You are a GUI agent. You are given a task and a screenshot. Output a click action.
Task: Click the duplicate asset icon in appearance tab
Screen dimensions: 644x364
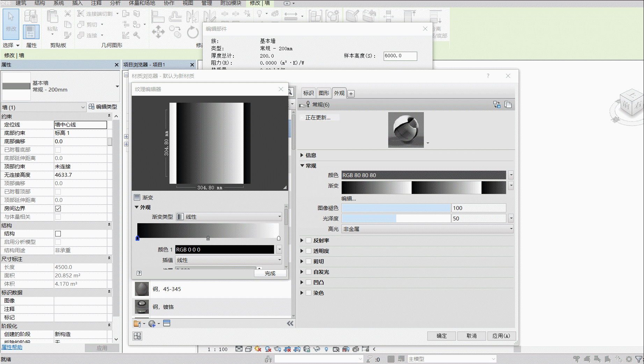tap(508, 104)
